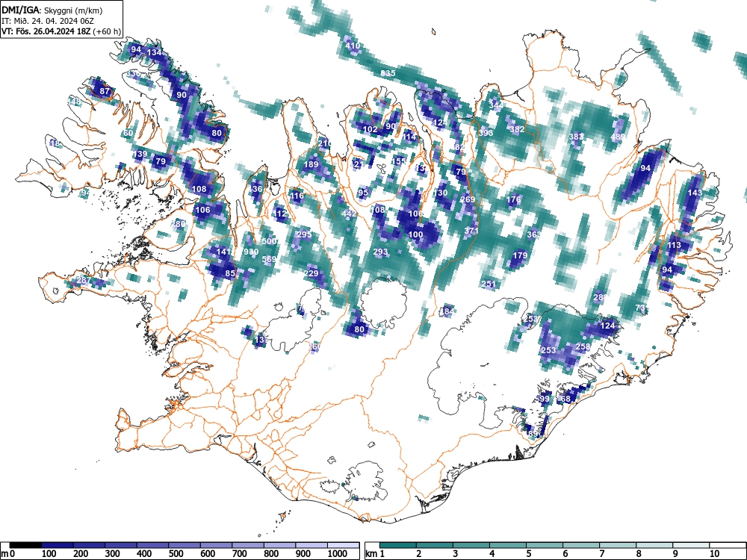This screenshot has width=747, height=560.
Task: Click the 95 visibility value
Action: click(x=363, y=193)
